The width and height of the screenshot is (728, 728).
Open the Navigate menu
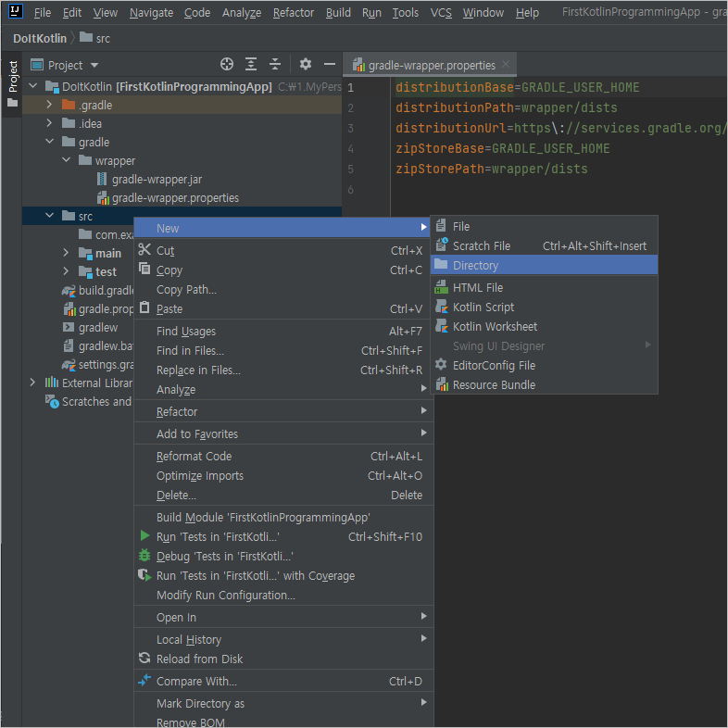pos(151,13)
